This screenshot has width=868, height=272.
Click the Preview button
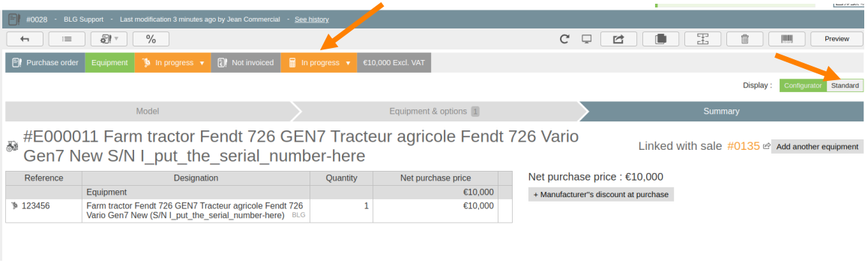click(x=837, y=39)
